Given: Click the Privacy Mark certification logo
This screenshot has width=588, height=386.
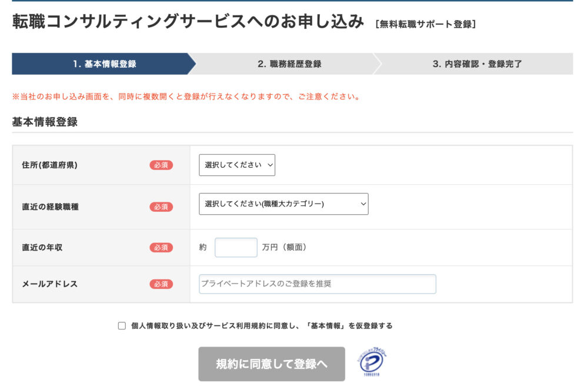Looking at the screenshot, I should tap(371, 362).
